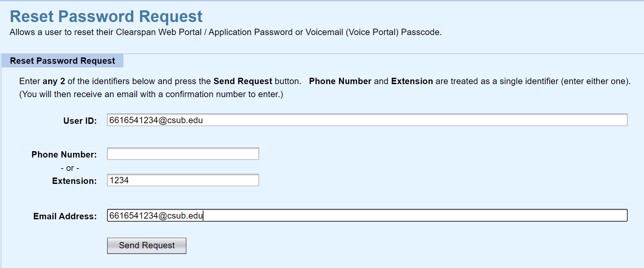Click the User ID input field
This screenshot has height=268, width=644.
click(367, 120)
